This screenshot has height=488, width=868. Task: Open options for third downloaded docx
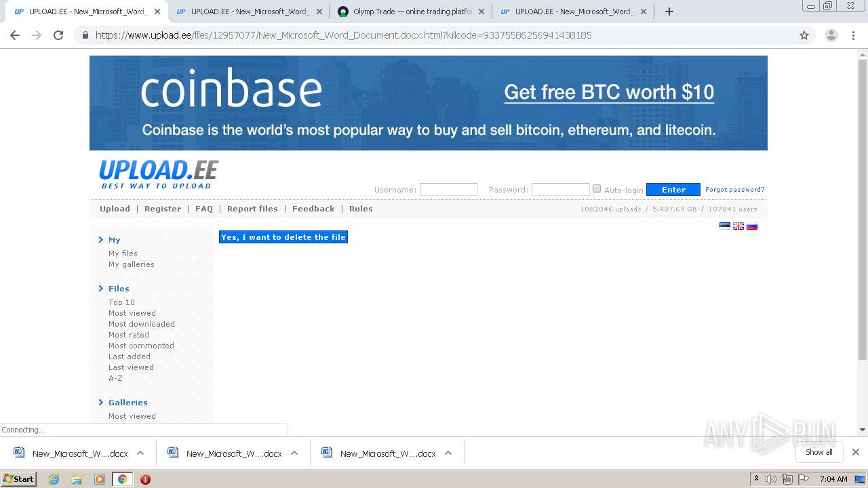tap(448, 453)
